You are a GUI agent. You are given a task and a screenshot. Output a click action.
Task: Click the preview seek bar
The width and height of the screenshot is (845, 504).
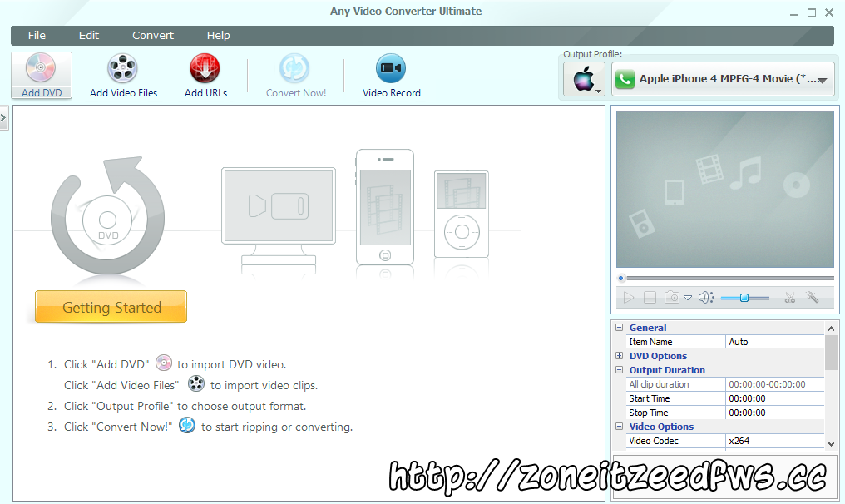tap(726, 278)
